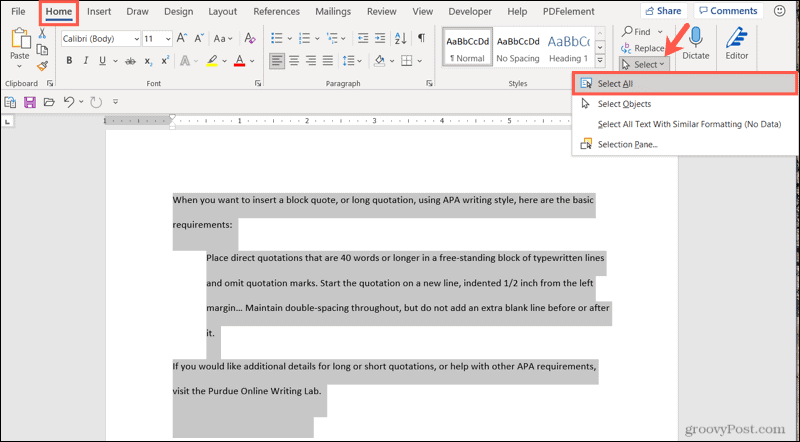This screenshot has height=442, width=800.
Task: Open the font name dropdown
Action: pos(136,39)
